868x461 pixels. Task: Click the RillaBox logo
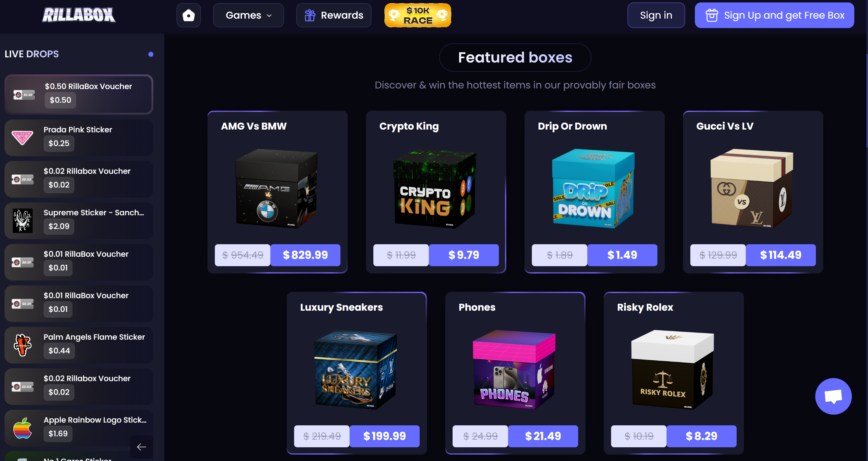point(79,15)
